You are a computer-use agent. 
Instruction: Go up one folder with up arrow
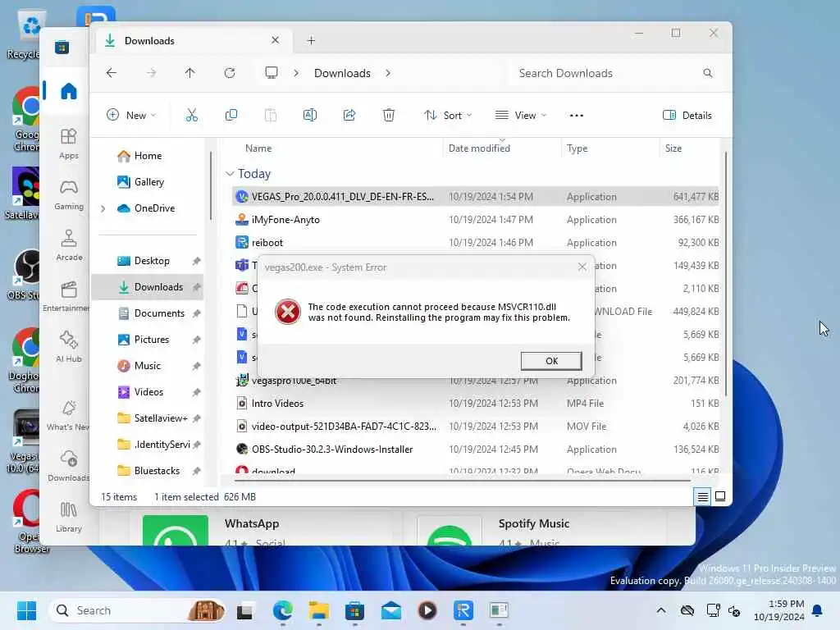point(190,73)
